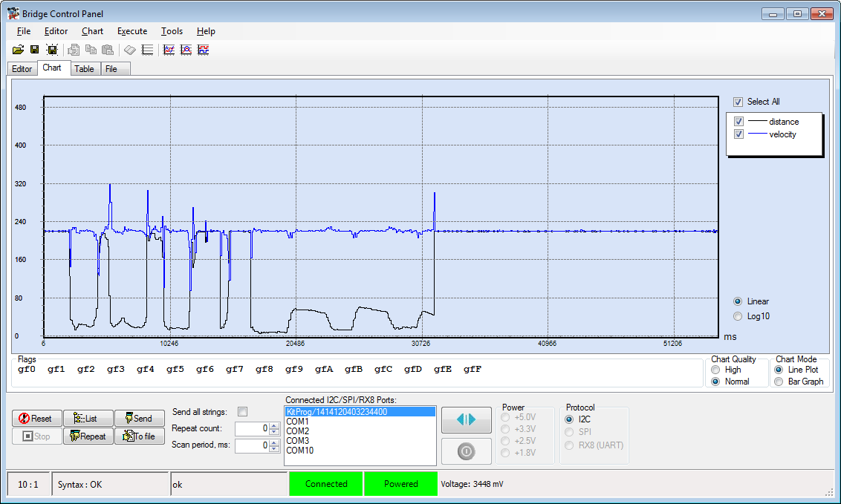Click the Scan period input field
This screenshot has width=841, height=504.
(x=252, y=445)
